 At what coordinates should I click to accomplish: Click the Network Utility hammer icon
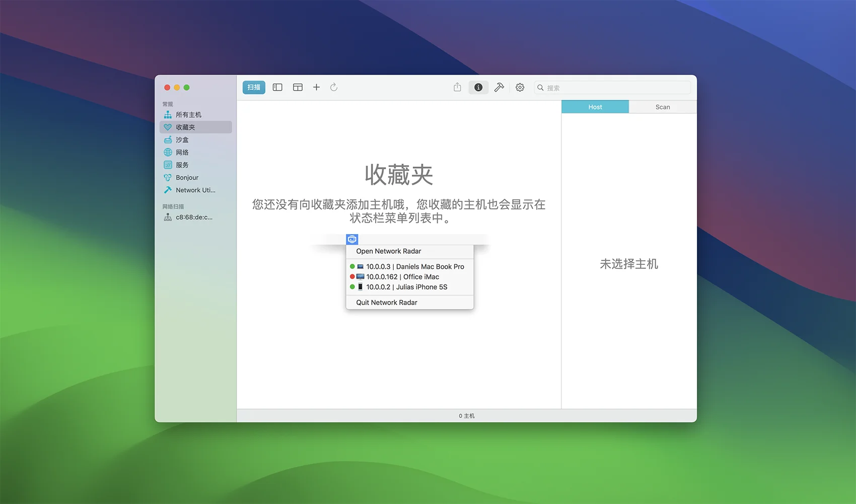point(168,190)
